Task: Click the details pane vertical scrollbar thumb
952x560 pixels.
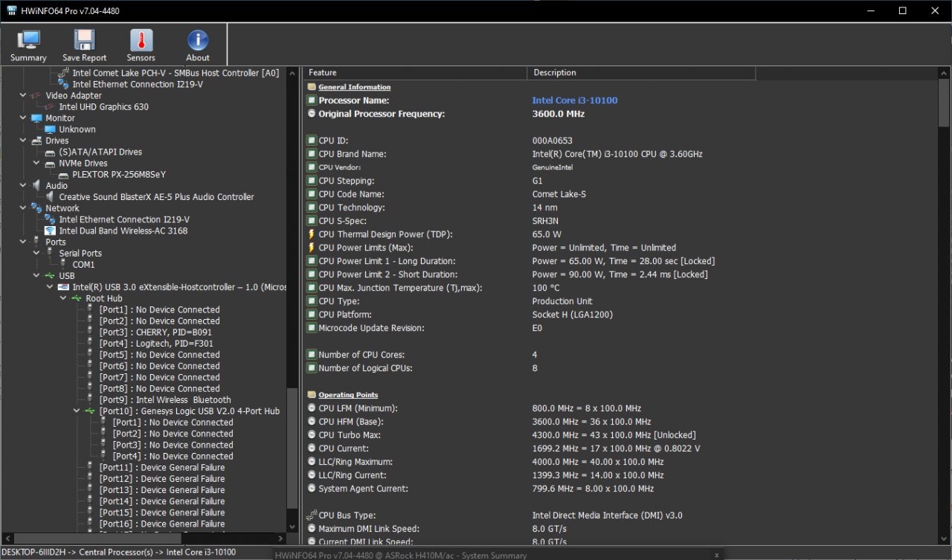Action: (945, 103)
